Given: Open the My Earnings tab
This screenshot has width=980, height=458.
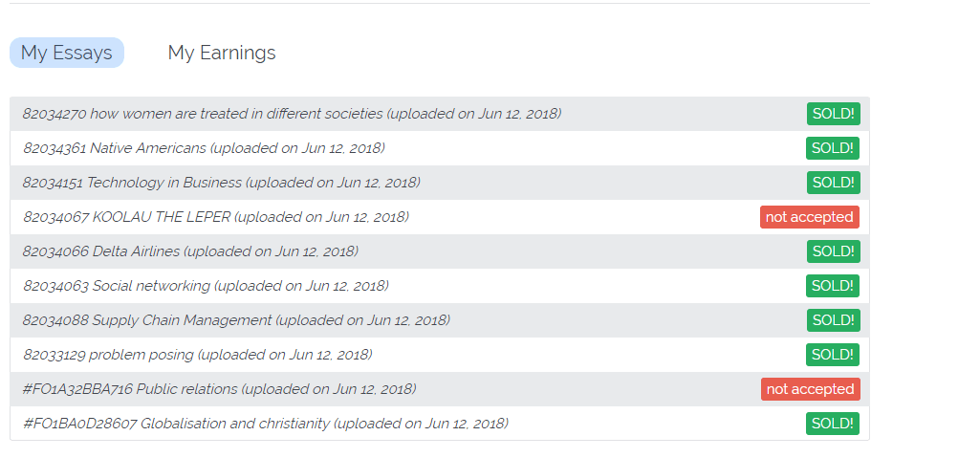Looking at the screenshot, I should coord(222,53).
